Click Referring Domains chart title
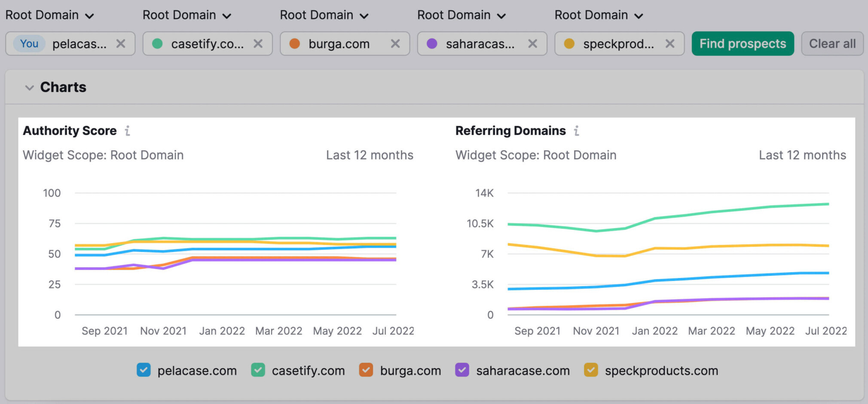Image resolution: width=868 pixels, height=404 pixels. pos(510,131)
